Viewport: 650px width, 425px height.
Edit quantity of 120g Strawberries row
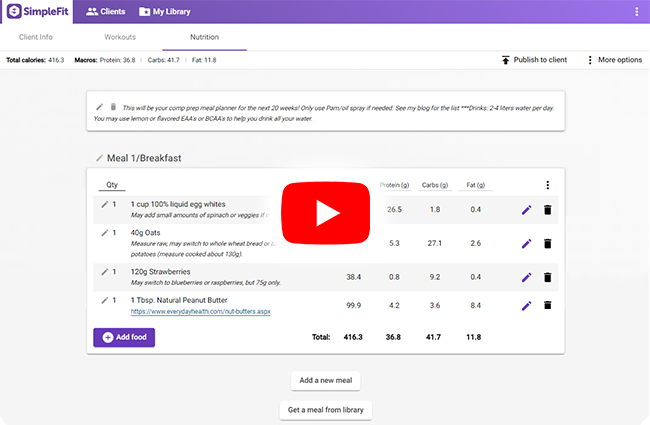[104, 272]
